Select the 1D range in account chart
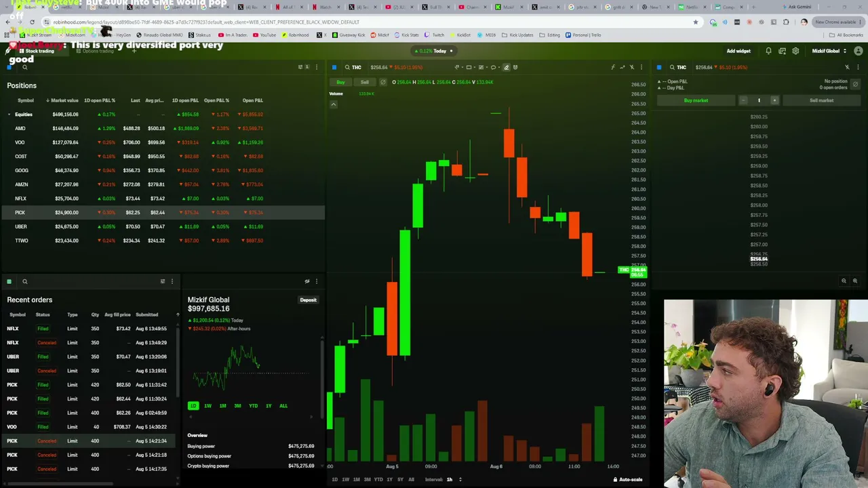Screen dimensions: 868x488 193,406
